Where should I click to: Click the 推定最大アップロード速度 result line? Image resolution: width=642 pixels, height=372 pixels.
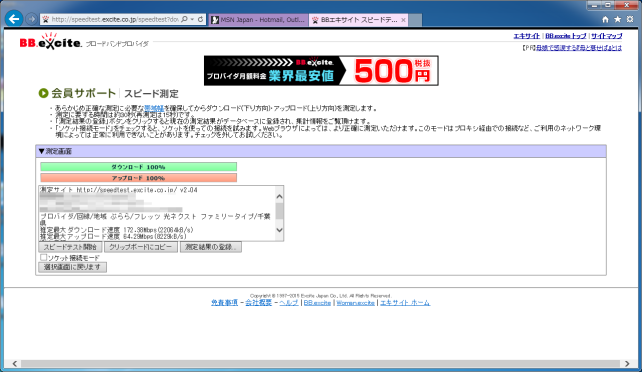(x=113, y=237)
